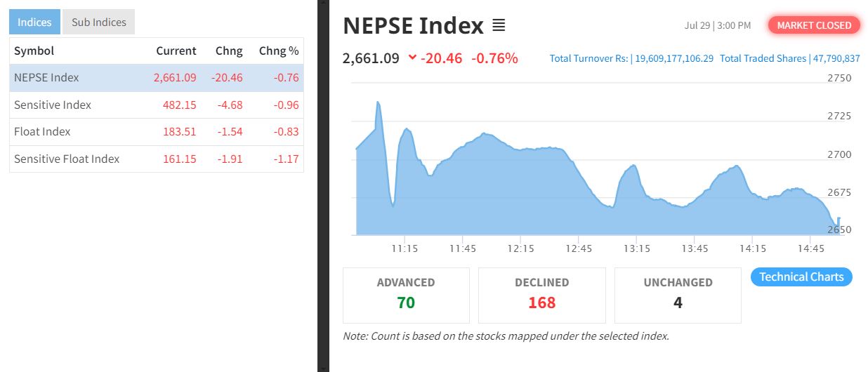This screenshot has height=372, width=868.
Task: Click the 13:15 time label on chart axis
Action: (x=636, y=248)
